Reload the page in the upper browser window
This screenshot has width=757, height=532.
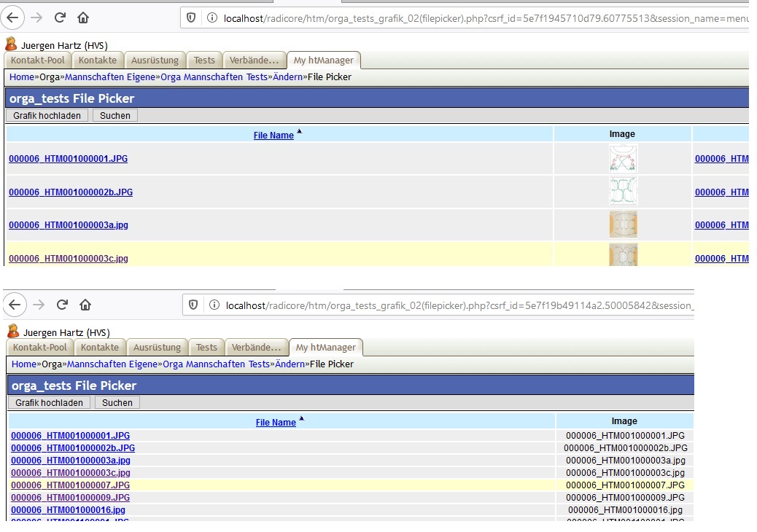(60, 17)
